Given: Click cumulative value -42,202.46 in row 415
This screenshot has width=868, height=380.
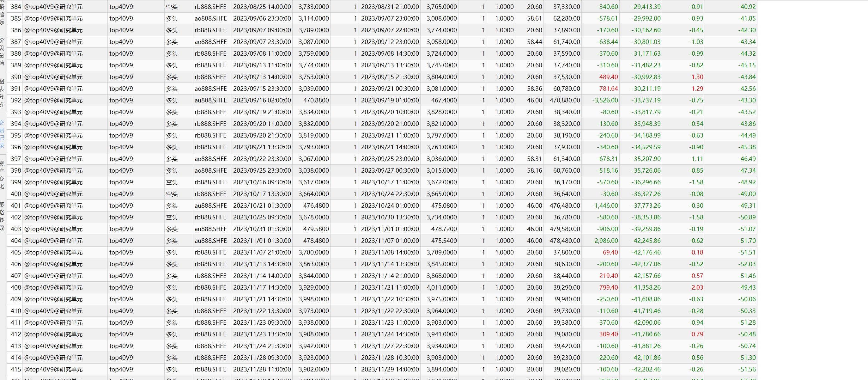Looking at the screenshot, I should (x=646, y=370).
